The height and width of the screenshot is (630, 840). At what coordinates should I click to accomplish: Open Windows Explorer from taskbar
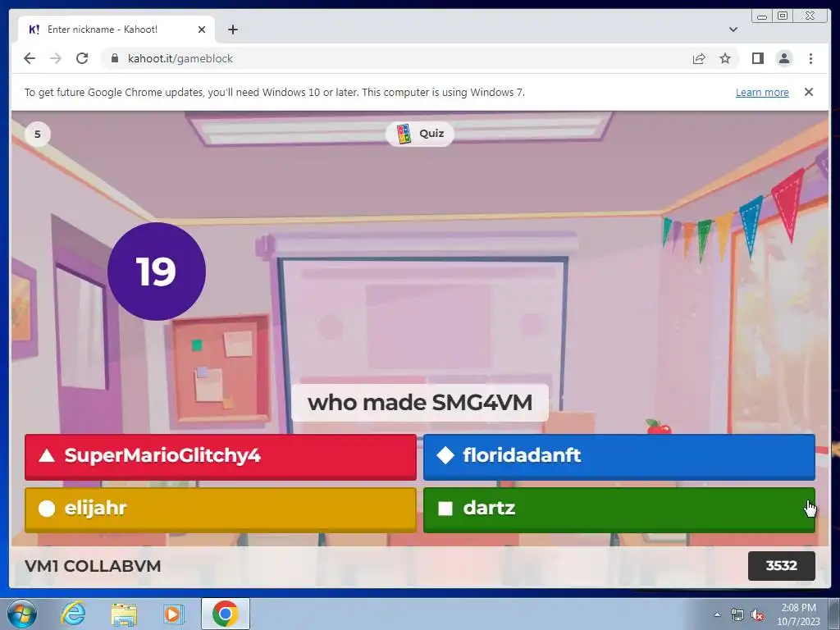tap(124, 614)
